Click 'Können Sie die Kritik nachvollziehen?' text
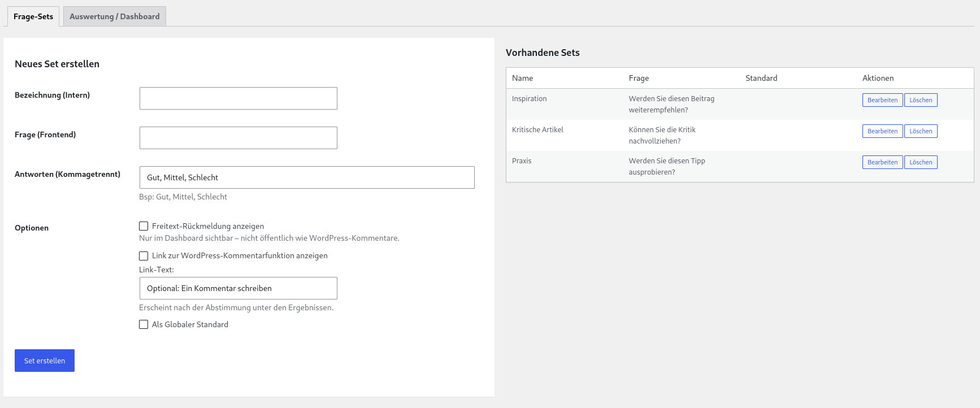 662,136
